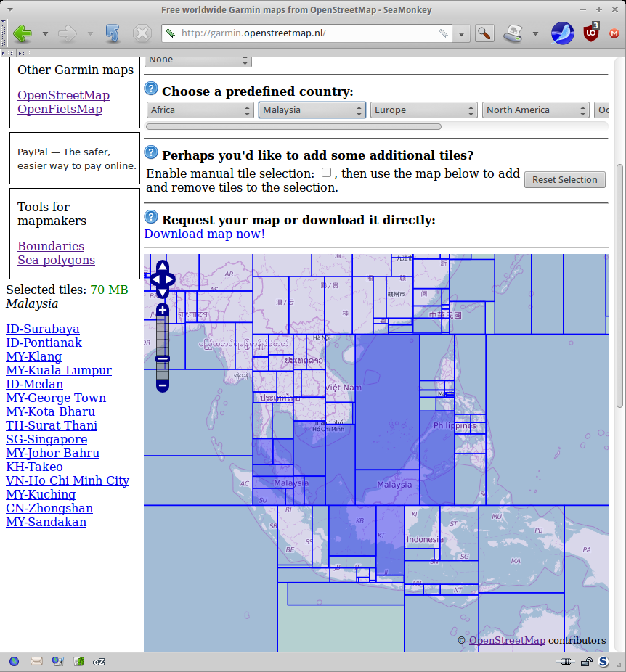
Task: Enable manual tile selection checkbox
Action: point(326,172)
